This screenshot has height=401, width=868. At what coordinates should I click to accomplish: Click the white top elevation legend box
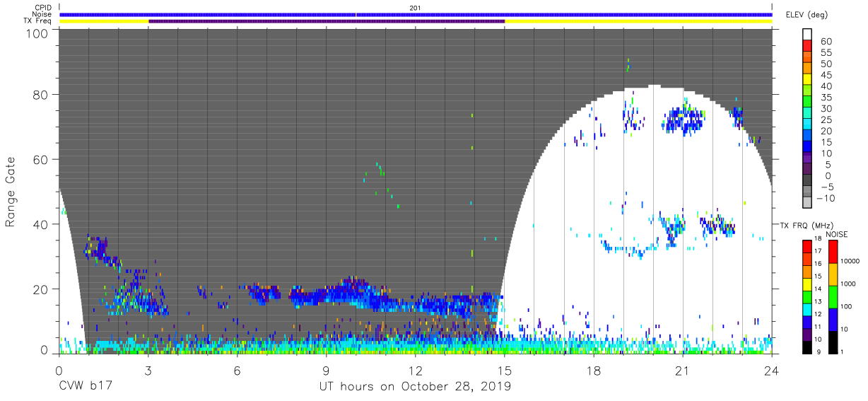[x=807, y=35]
